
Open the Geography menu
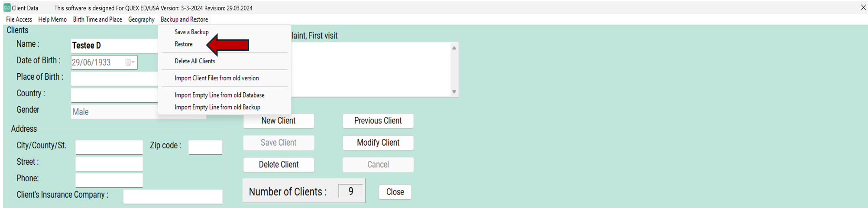click(141, 19)
